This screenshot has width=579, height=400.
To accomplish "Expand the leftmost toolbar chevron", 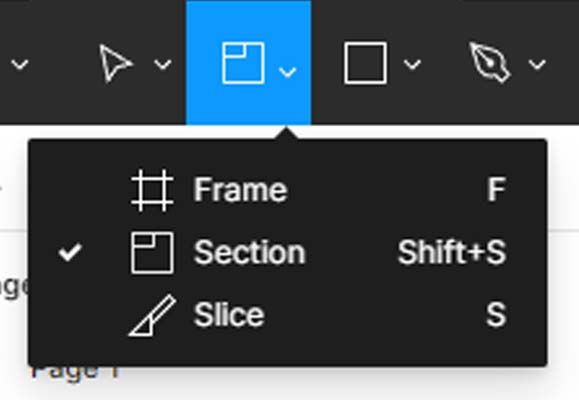I will tap(20, 64).
